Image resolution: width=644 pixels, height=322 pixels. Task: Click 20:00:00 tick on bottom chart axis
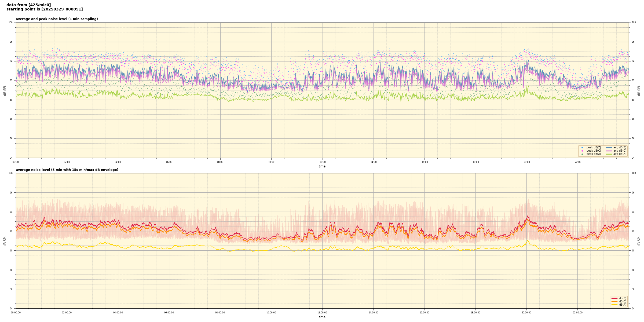pos(526,313)
